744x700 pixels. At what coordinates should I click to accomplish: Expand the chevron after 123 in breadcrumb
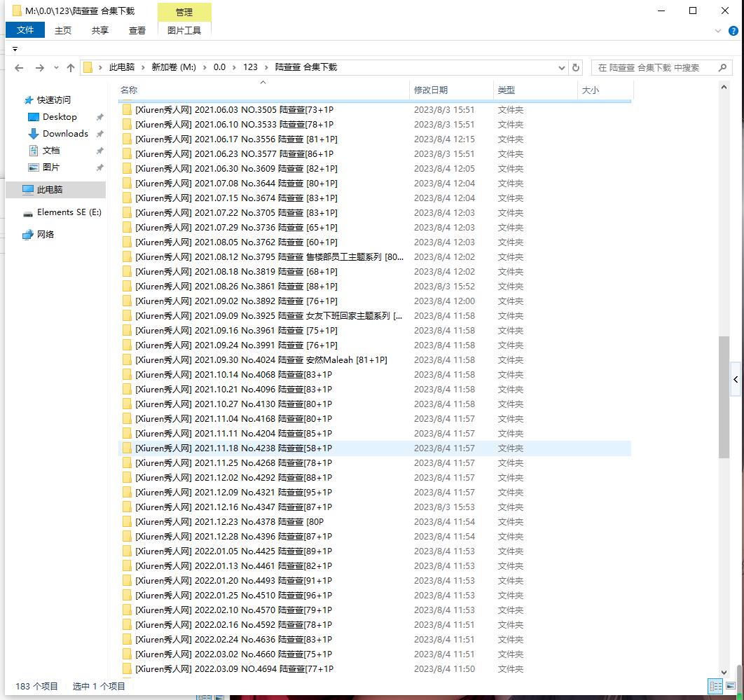click(266, 67)
